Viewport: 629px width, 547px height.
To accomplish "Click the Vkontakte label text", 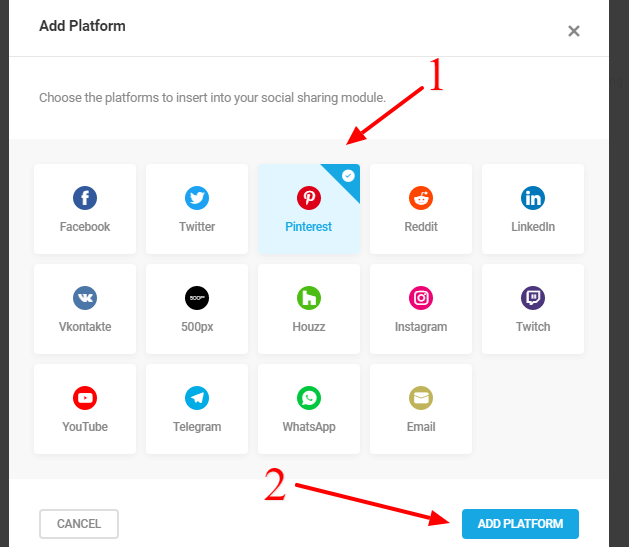I will tap(85, 327).
